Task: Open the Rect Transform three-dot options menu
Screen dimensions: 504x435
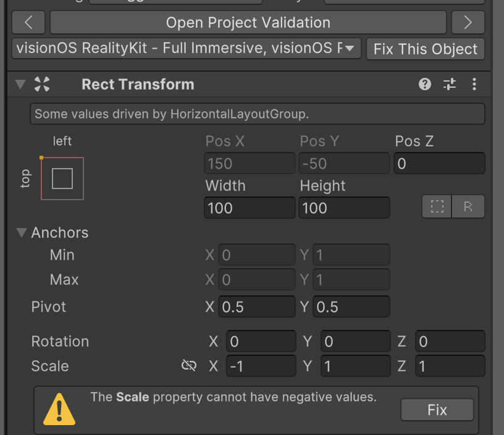Action: pyautogui.click(x=474, y=84)
